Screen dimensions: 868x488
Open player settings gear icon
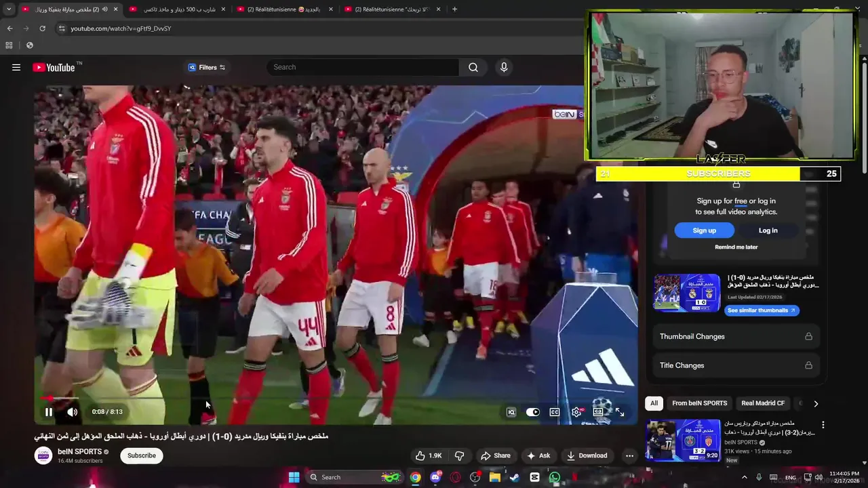(576, 412)
